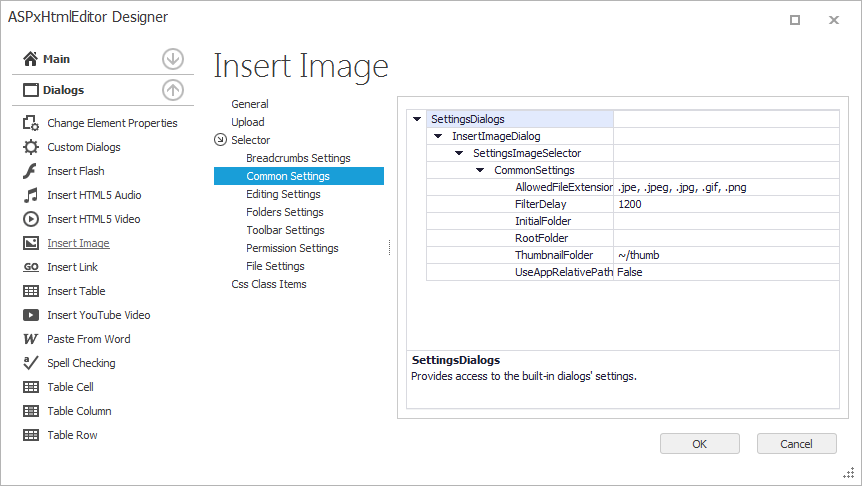
Task: Select Breadcrumbs Settings item
Action: [x=298, y=158]
